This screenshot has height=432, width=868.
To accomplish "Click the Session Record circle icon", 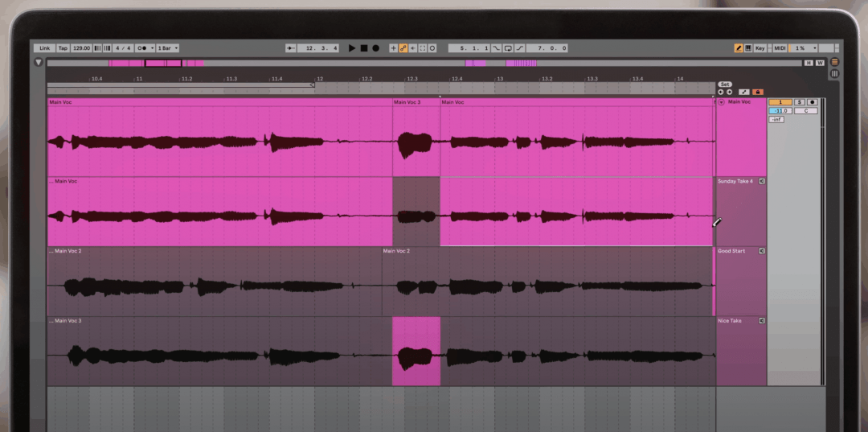I will pos(432,48).
